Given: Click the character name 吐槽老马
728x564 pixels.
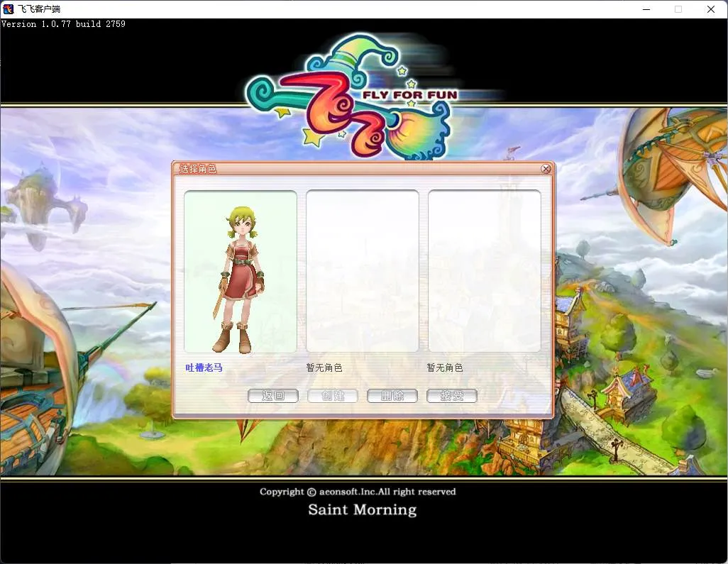Looking at the screenshot, I should pyautogui.click(x=204, y=367).
